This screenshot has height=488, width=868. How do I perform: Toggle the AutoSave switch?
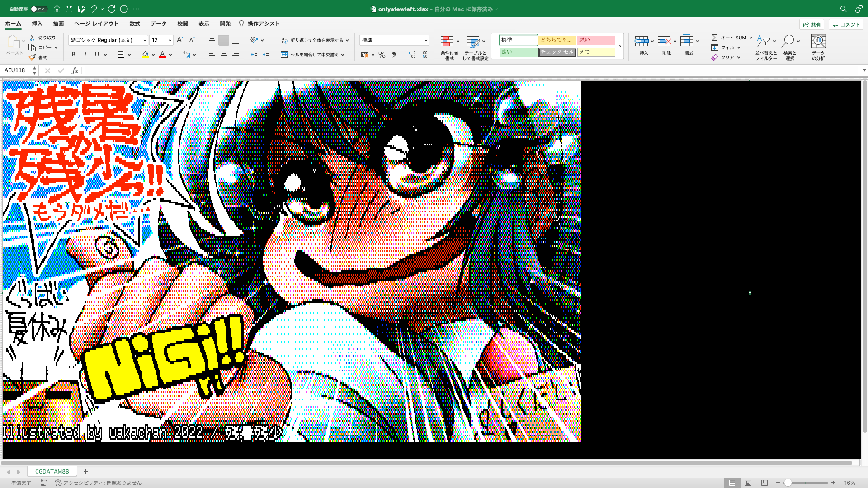[38, 9]
